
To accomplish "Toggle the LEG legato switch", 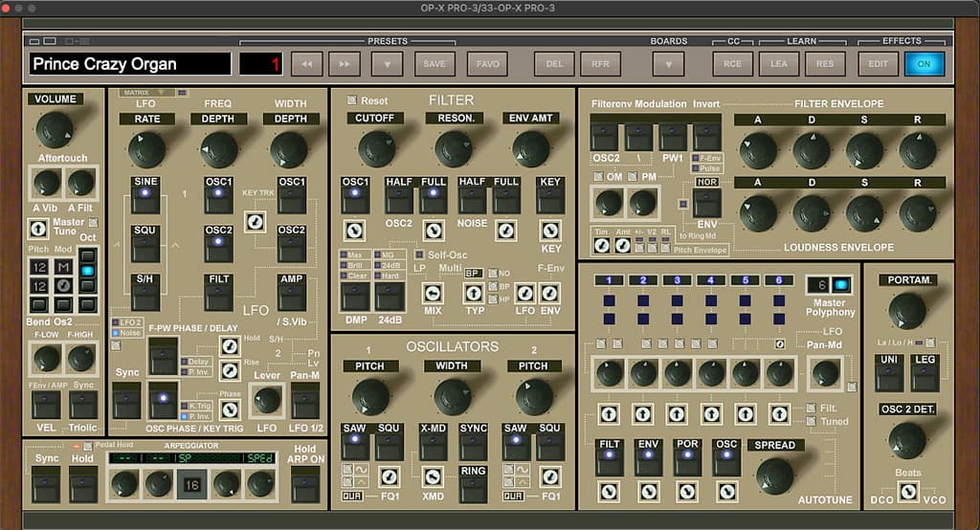I will [x=925, y=374].
